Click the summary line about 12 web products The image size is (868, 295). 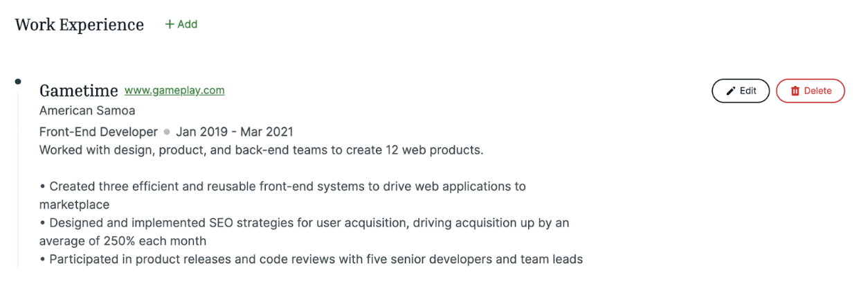262,150
